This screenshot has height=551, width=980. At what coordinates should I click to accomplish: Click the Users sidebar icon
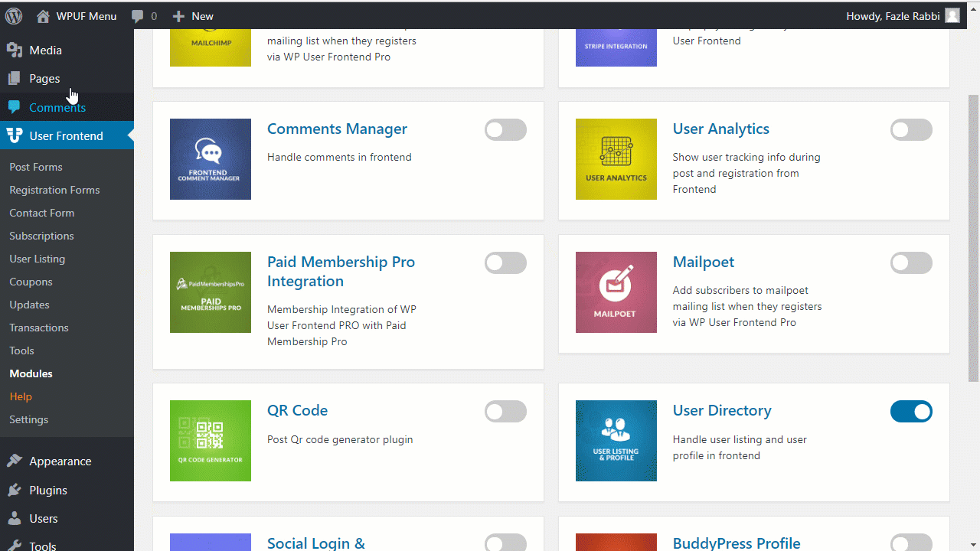pyautogui.click(x=15, y=519)
